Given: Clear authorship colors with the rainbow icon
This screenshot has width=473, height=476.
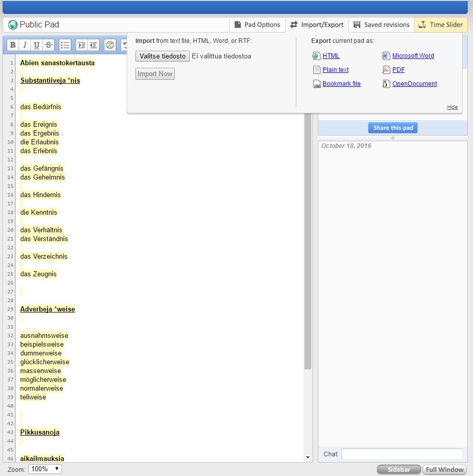Looking at the screenshot, I should pyautogui.click(x=110, y=45).
